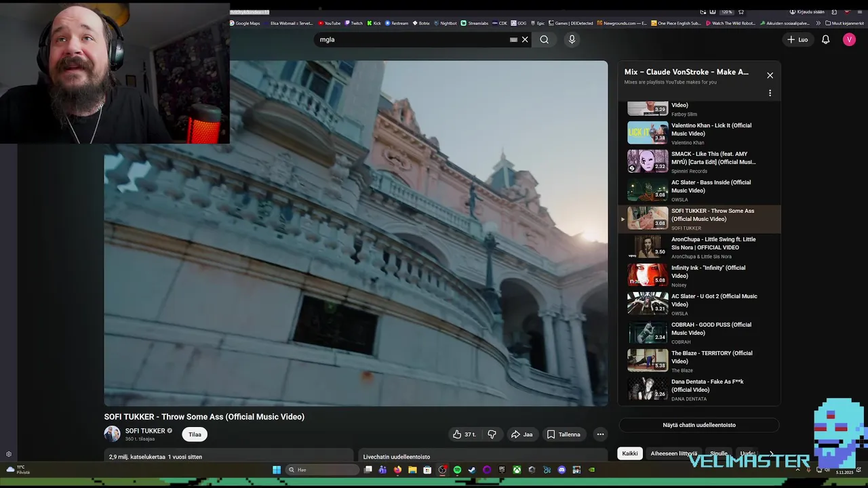Select AronChupa - Little Swing playlist item

(699, 247)
